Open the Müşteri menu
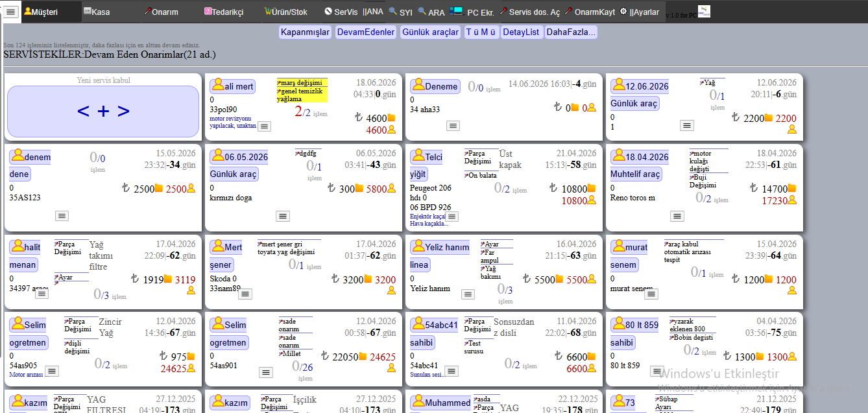This screenshot has height=413, width=868. [41, 12]
